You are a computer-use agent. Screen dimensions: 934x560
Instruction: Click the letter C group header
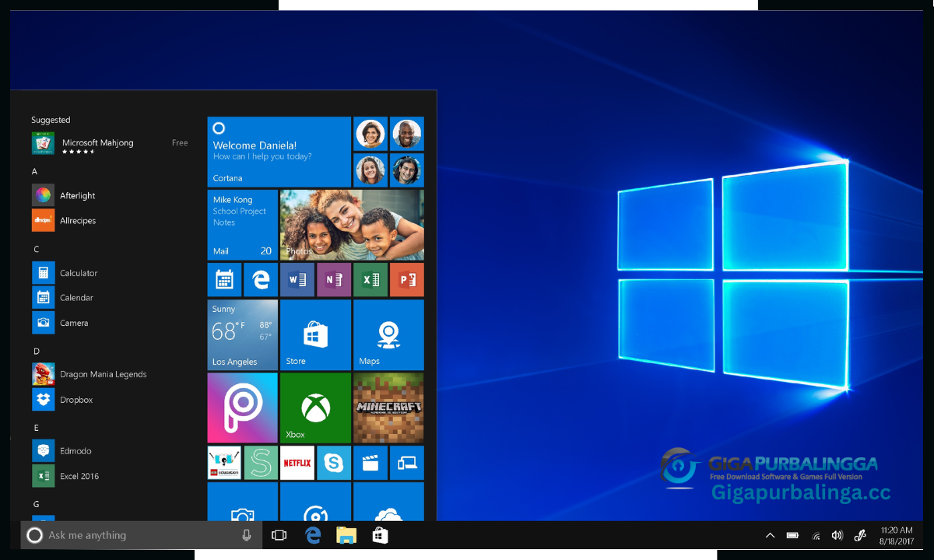(36, 249)
